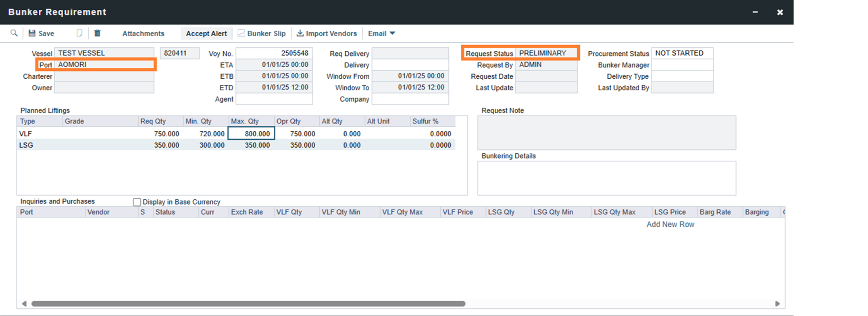The image size is (868, 316).
Task: Enable Display in Base Currency checkbox
Action: coord(137,202)
